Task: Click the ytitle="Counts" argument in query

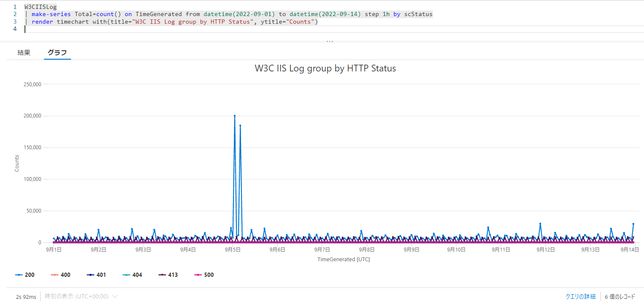Action: 288,22
